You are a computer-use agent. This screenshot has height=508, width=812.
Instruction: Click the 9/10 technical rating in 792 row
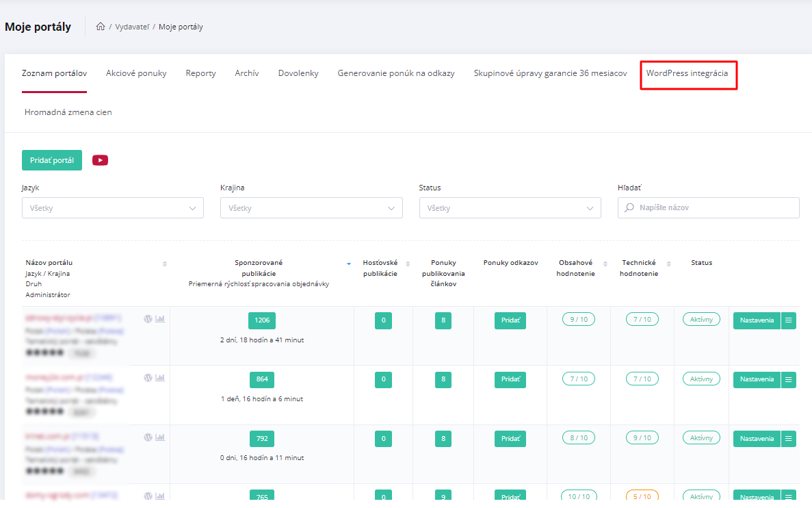[x=642, y=438]
